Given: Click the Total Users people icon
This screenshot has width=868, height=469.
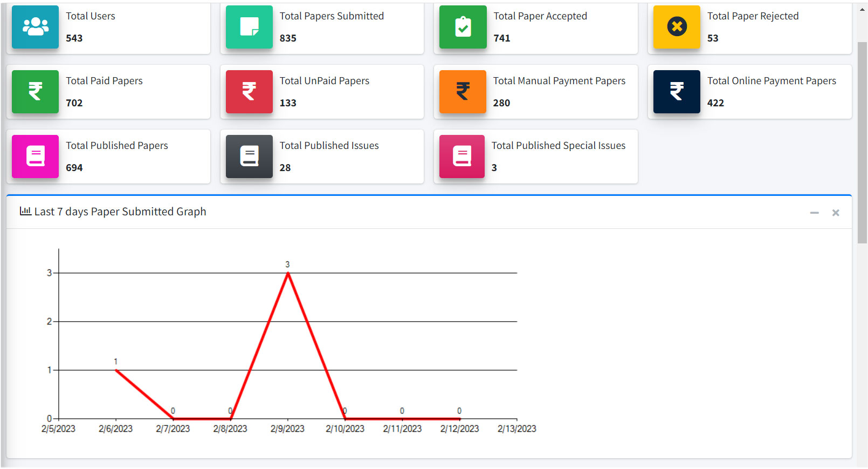Looking at the screenshot, I should pos(35,26).
